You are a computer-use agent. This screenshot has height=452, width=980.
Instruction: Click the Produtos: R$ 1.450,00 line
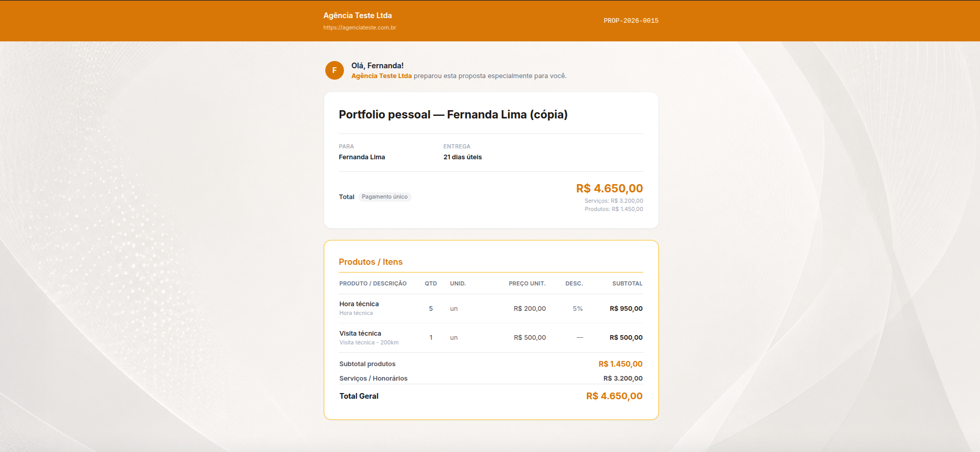[614, 209]
